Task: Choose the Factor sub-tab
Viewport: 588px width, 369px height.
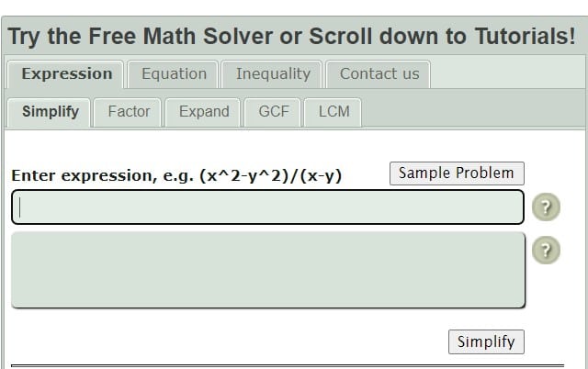Action: pos(128,112)
